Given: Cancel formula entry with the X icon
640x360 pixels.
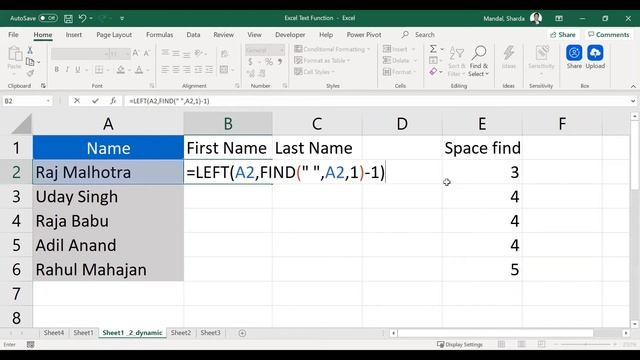Looking at the screenshot, I should [77, 101].
